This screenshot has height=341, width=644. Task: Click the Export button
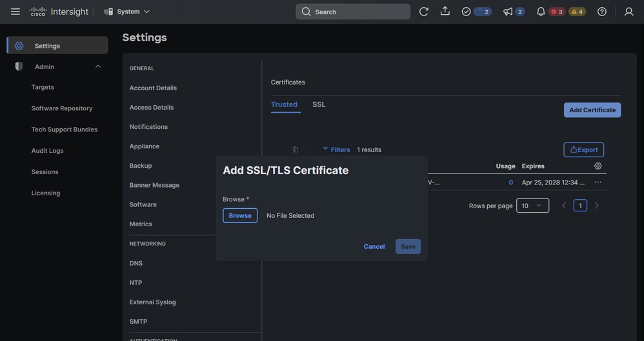coord(583,150)
